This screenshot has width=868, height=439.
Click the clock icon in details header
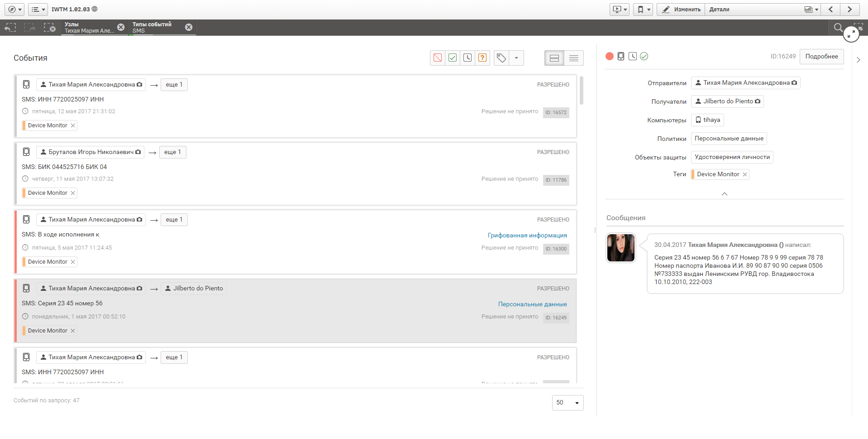click(633, 56)
